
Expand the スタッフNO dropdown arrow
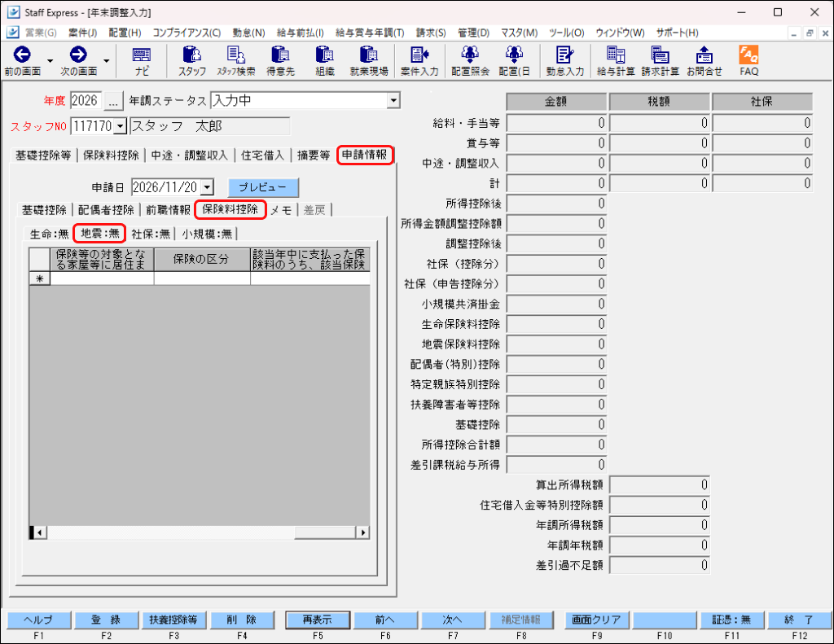click(121, 126)
